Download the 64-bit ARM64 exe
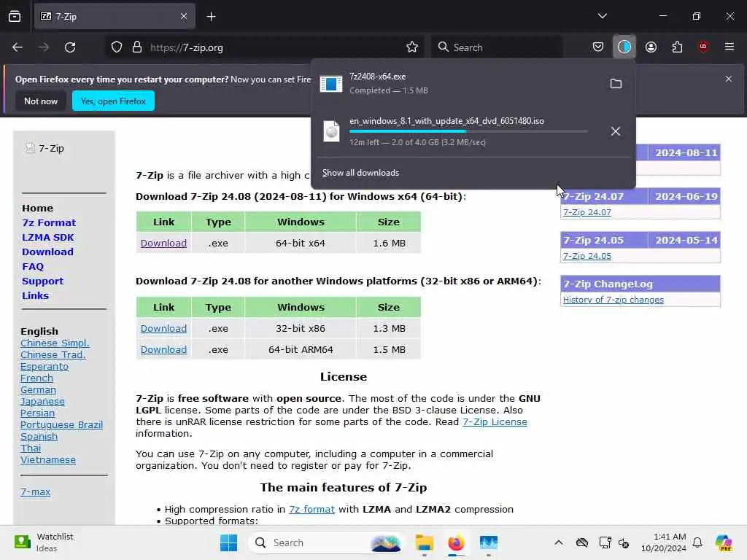 163,349
